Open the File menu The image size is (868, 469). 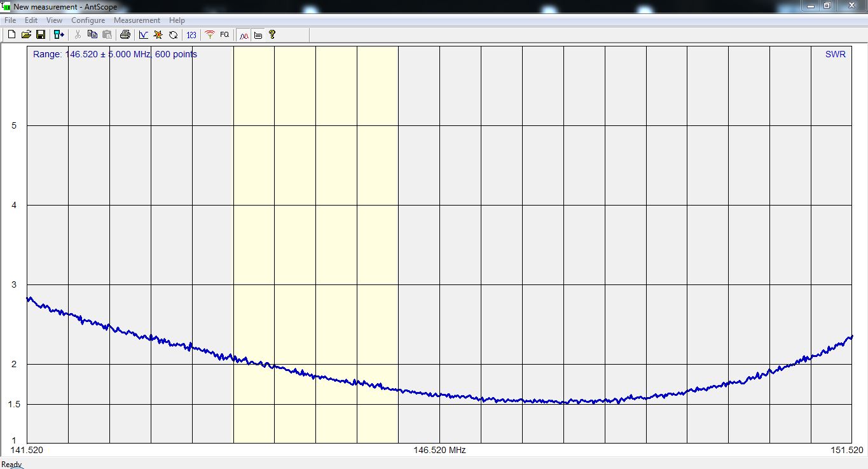click(10, 20)
